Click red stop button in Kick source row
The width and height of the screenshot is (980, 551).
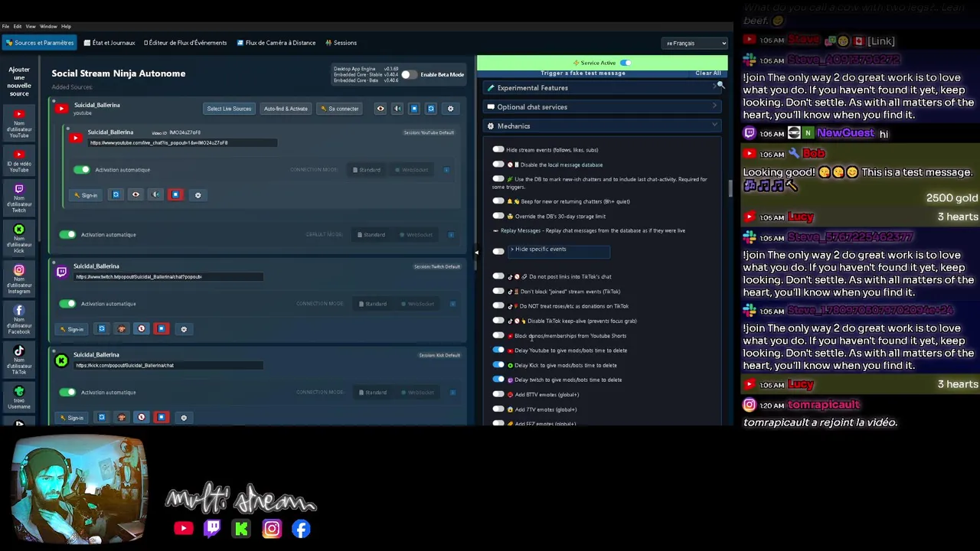161,418
